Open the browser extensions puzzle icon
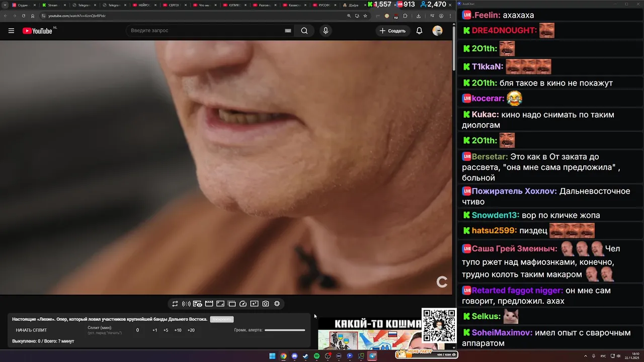The height and width of the screenshot is (362, 644). coord(405,16)
